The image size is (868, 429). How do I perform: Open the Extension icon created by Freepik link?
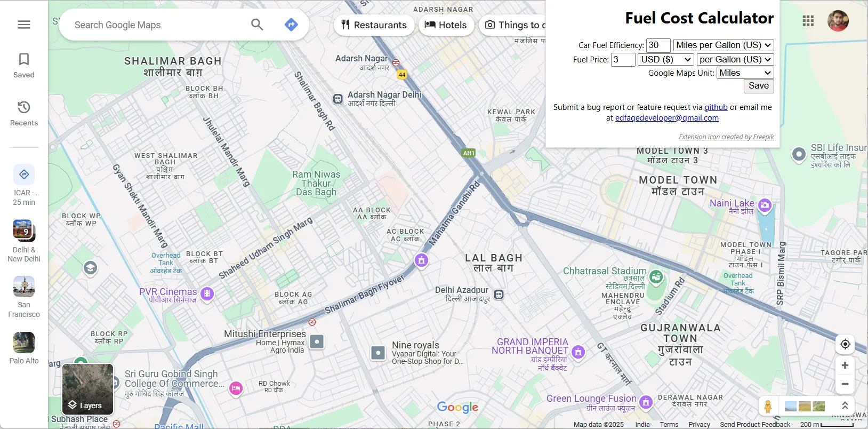[x=726, y=137]
